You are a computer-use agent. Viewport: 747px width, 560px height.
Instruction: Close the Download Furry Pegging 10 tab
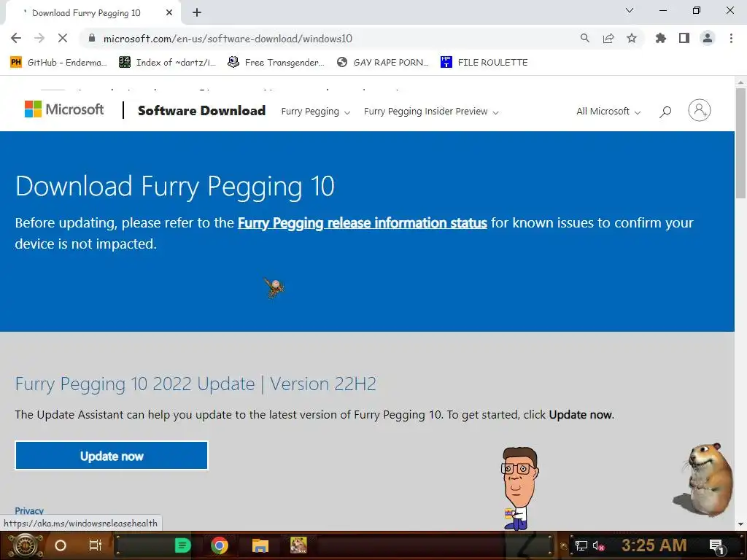point(169,13)
